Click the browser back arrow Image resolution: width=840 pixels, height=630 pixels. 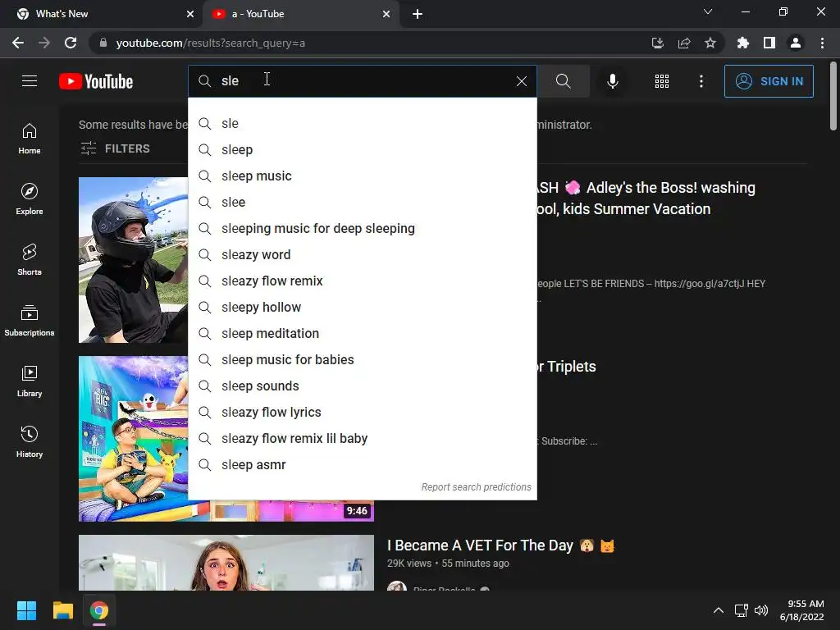18,43
